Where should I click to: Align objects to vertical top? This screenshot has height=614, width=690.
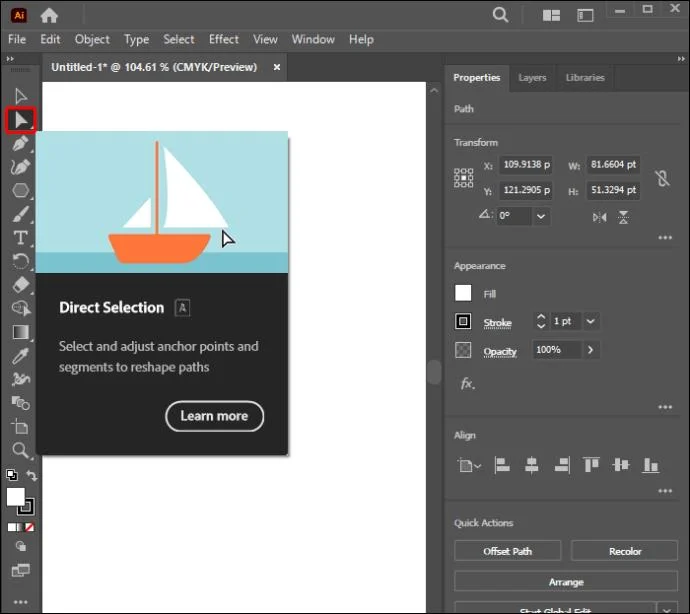pos(591,464)
